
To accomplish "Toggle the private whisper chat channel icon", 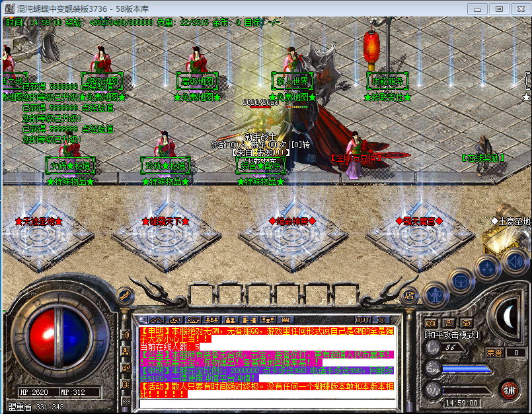I will 126,368.
